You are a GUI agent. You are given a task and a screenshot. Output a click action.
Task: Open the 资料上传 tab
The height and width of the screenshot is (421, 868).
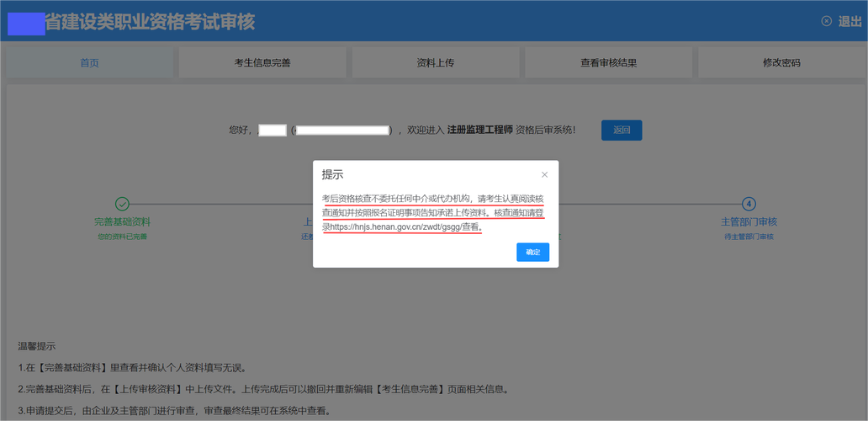[x=436, y=62]
